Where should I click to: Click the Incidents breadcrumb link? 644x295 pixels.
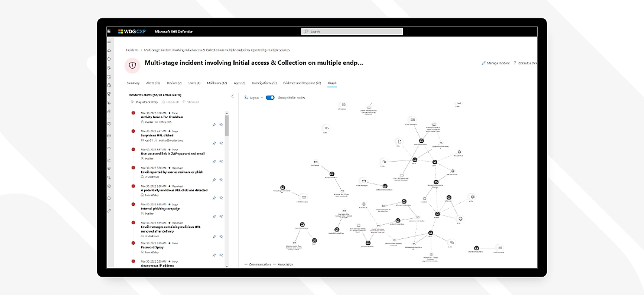(132, 51)
